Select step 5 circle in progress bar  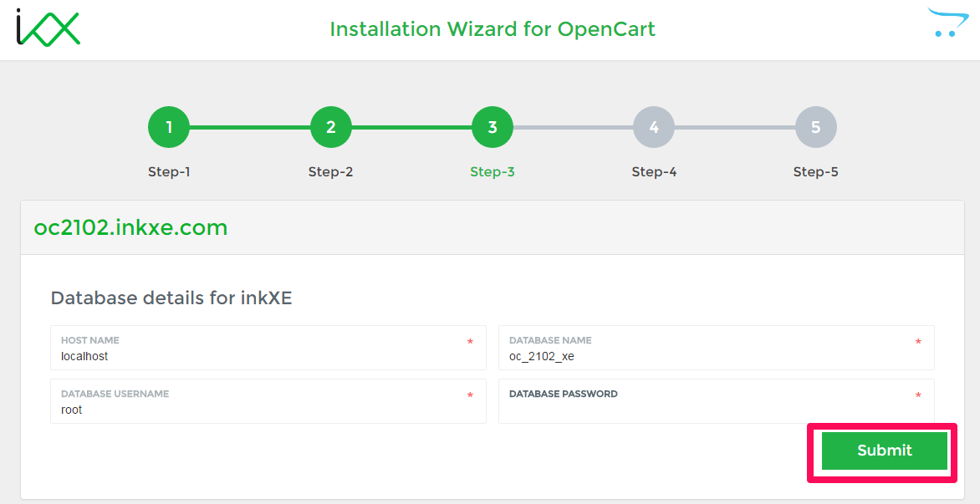[815, 127]
